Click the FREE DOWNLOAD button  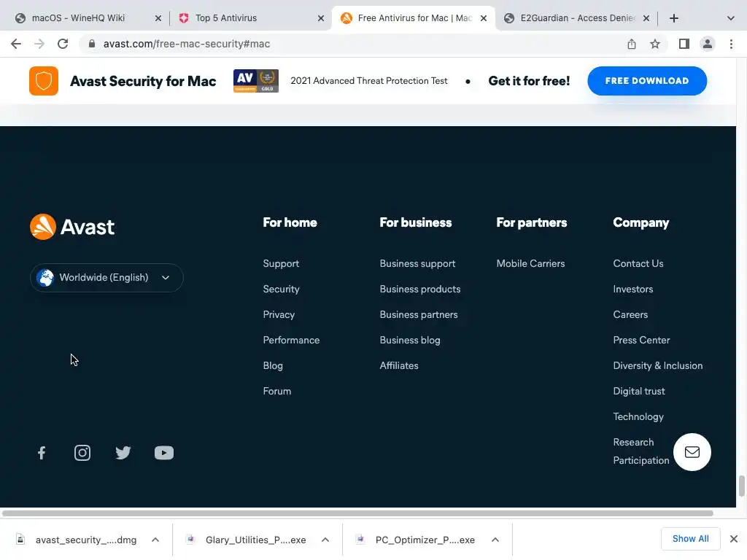click(647, 81)
